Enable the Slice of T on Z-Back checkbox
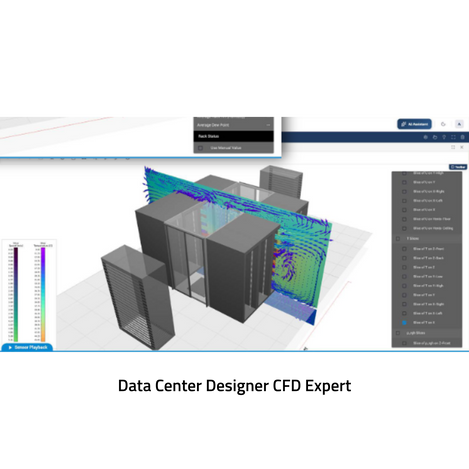 coord(404,258)
